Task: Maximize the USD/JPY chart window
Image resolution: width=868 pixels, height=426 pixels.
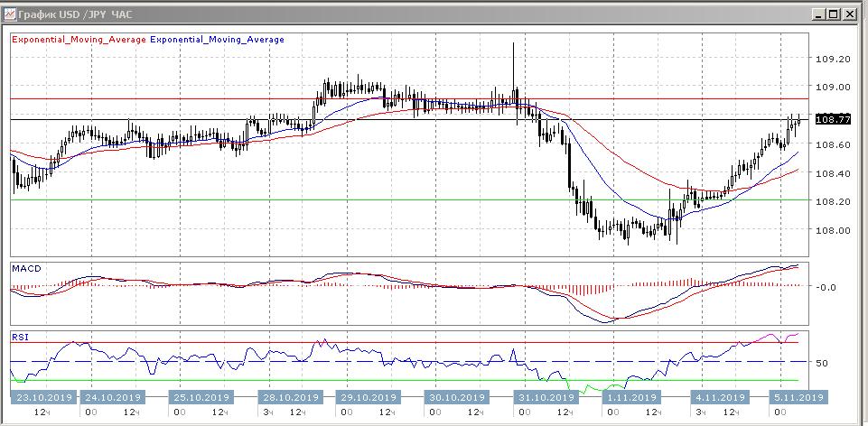Action: coord(834,14)
